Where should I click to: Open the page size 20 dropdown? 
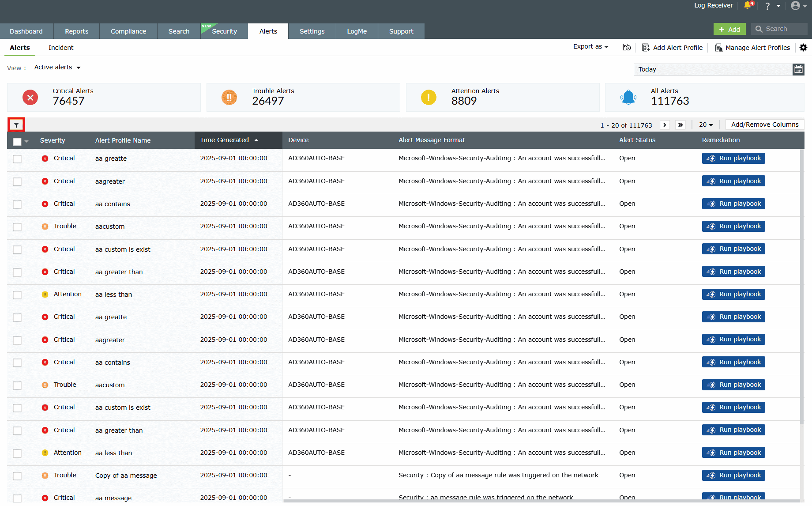(705, 125)
